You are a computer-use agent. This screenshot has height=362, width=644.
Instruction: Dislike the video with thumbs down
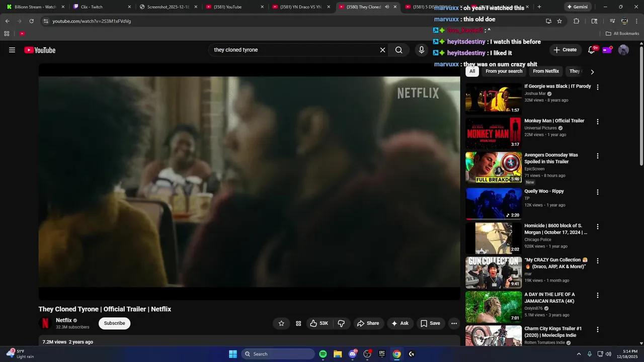coord(341,323)
